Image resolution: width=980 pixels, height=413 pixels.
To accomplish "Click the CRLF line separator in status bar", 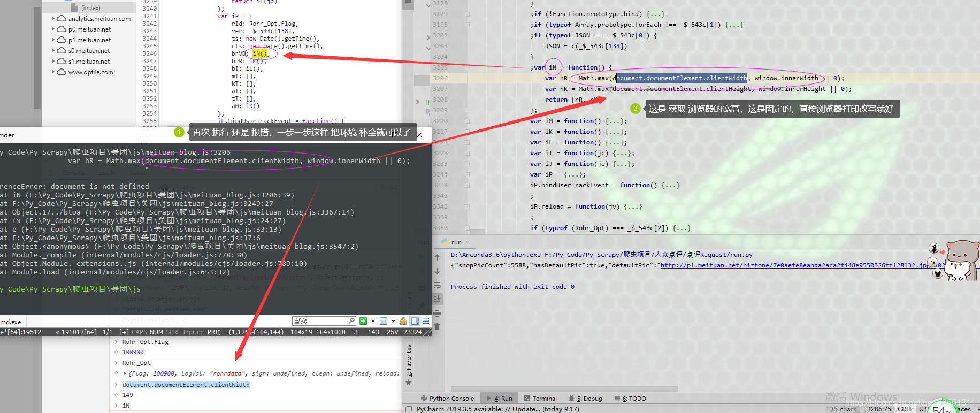I will coord(905,409).
